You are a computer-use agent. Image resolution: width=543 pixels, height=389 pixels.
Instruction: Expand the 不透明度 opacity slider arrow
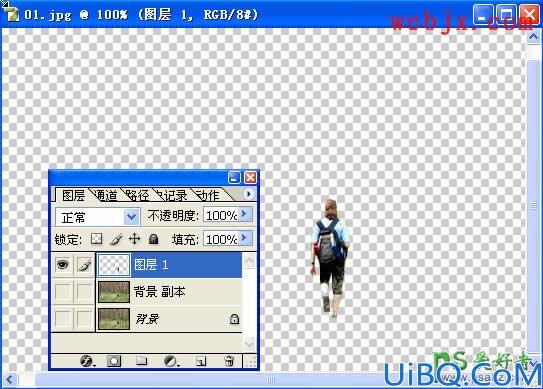click(x=245, y=214)
